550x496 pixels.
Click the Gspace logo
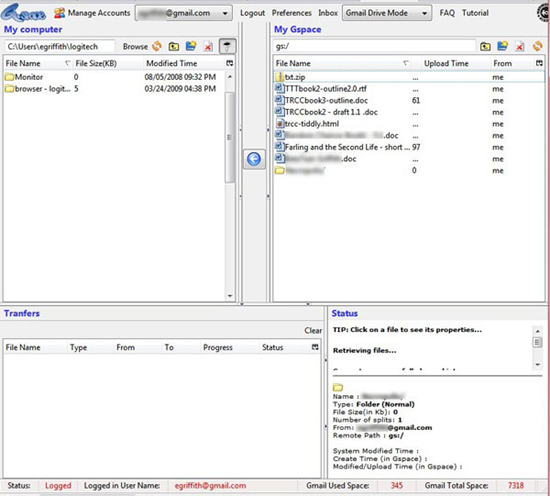click(x=23, y=13)
